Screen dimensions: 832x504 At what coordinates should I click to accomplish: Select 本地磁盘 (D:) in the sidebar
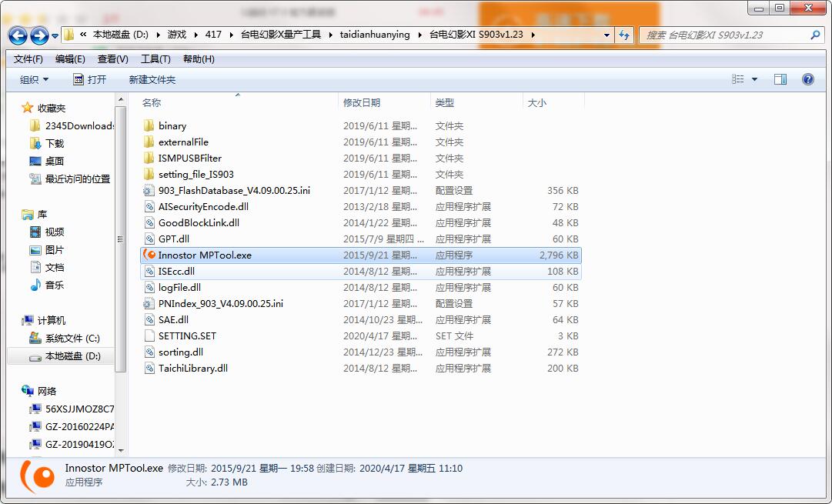68,356
